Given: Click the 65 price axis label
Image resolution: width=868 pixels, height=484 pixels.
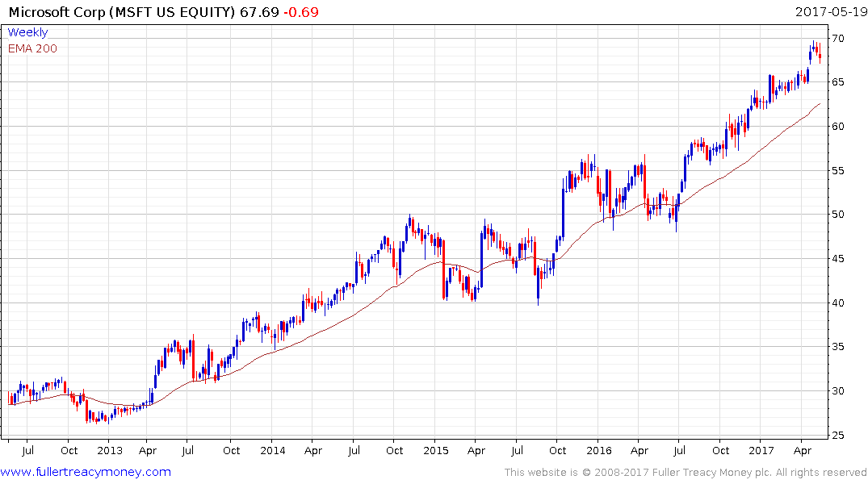Looking at the screenshot, I should (x=838, y=81).
